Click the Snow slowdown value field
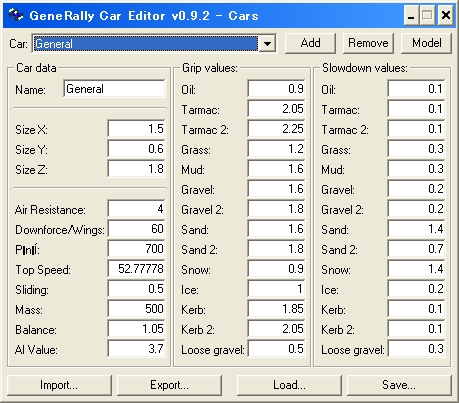 click(x=416, y=269)
